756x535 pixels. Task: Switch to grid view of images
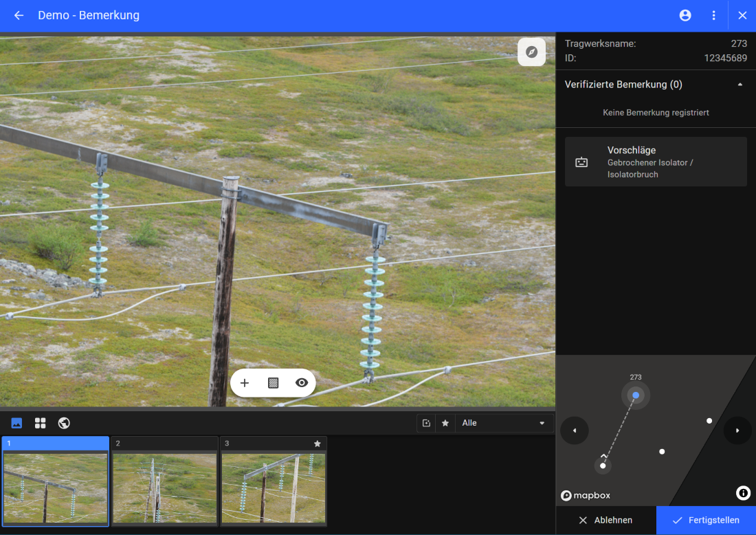point(40,422)
